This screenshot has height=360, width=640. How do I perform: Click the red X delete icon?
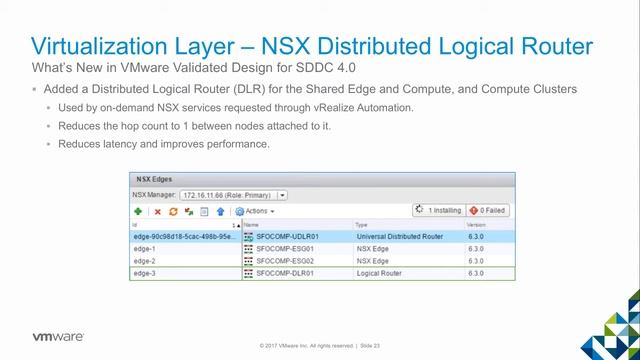(x=158, y=211)
